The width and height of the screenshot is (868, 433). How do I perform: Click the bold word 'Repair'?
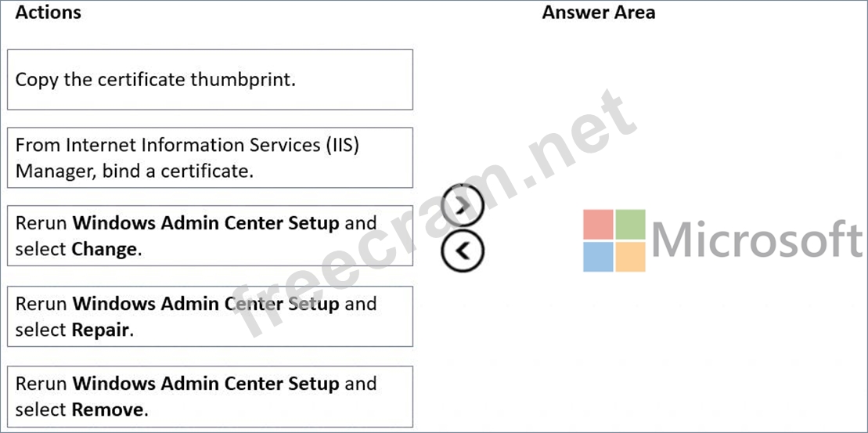pyautogui.click(x=100, y=330)
